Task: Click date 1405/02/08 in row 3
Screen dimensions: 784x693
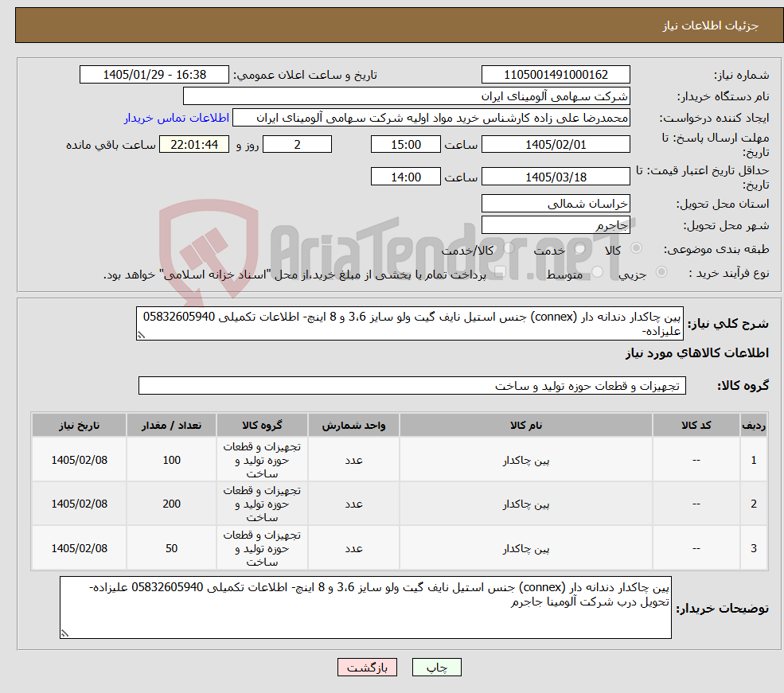Action: 79,548
